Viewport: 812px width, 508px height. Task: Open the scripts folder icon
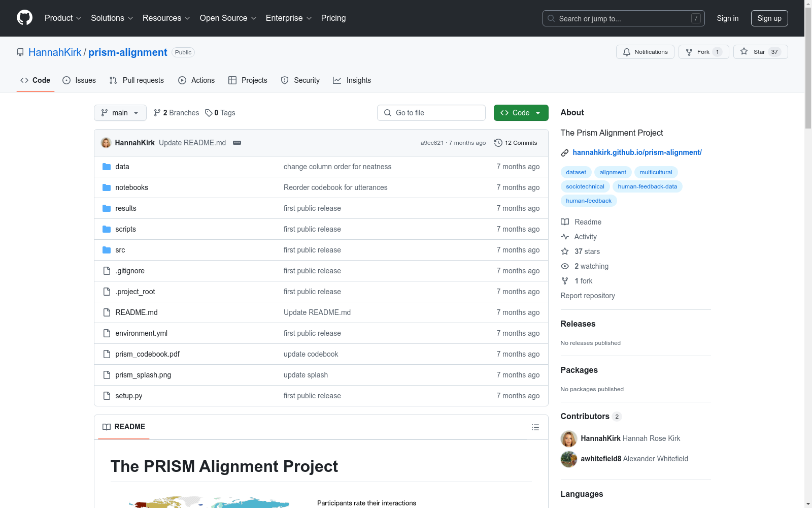(x=107, y=229)
